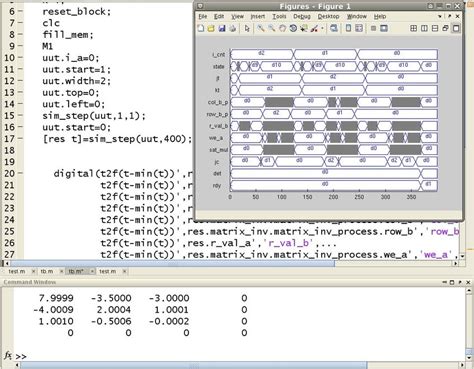Click the editor vertical scroll down arrow
The image size is (474, 369).
coord(462,256)
